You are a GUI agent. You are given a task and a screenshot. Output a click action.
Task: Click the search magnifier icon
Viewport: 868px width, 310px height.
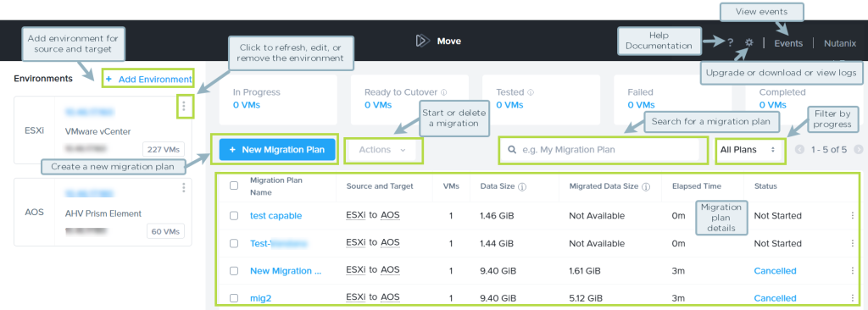point(513,149)
